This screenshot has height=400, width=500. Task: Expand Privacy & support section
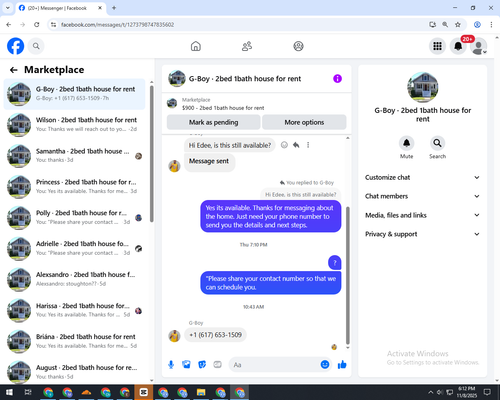(x=422, y=234)
